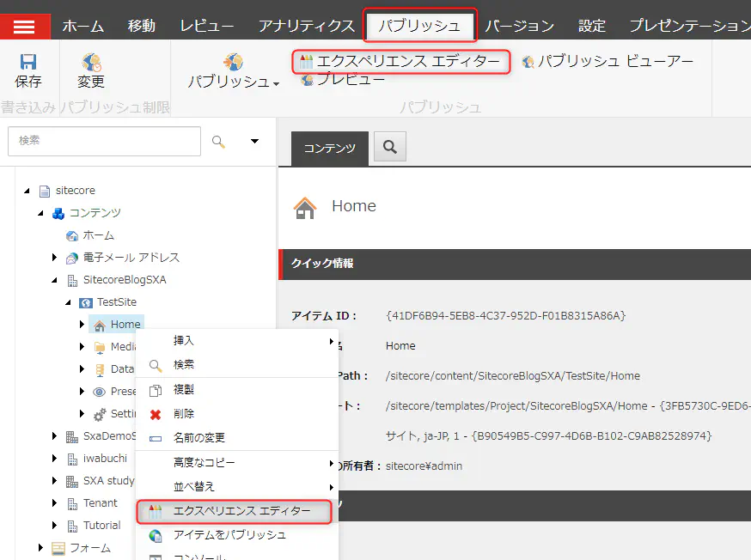The image size is (751, 560).
Task: Collapse the sitecore root node
Action: [x=27, y=191]
